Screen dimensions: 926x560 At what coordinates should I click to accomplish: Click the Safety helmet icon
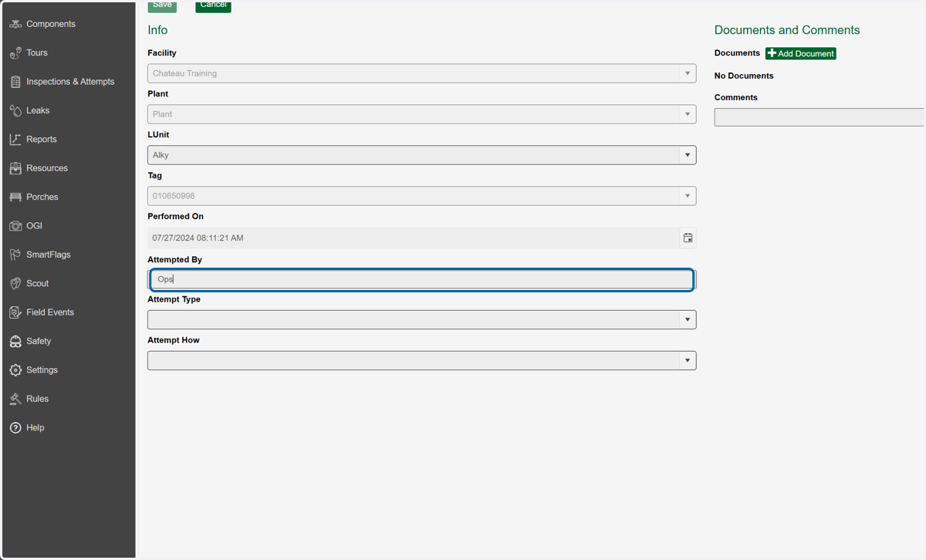[15, 341]
